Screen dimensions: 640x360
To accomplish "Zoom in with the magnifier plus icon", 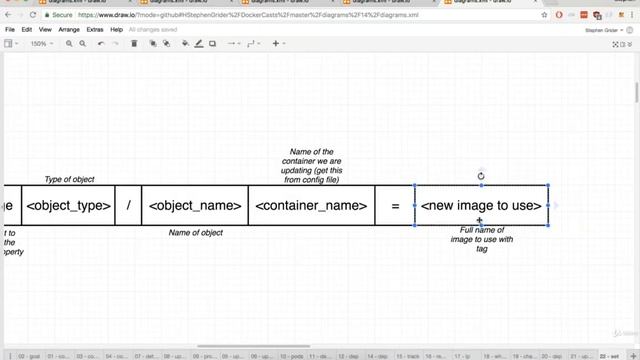I will point(69,43).
